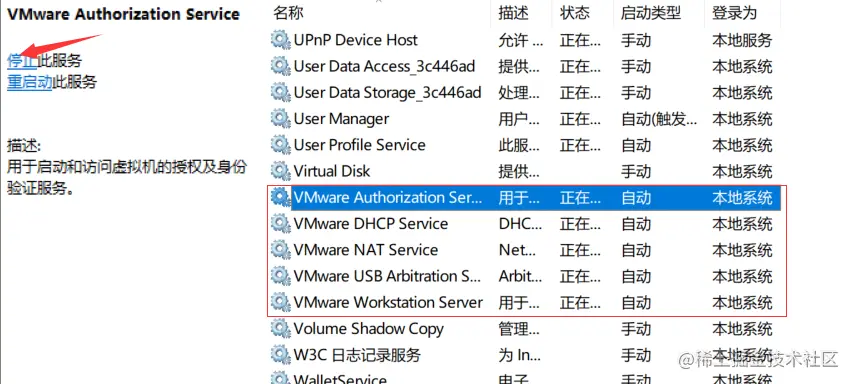Stop the VMware Authorization Service via 停止 link
853x384 pixels.
point(22,60)
